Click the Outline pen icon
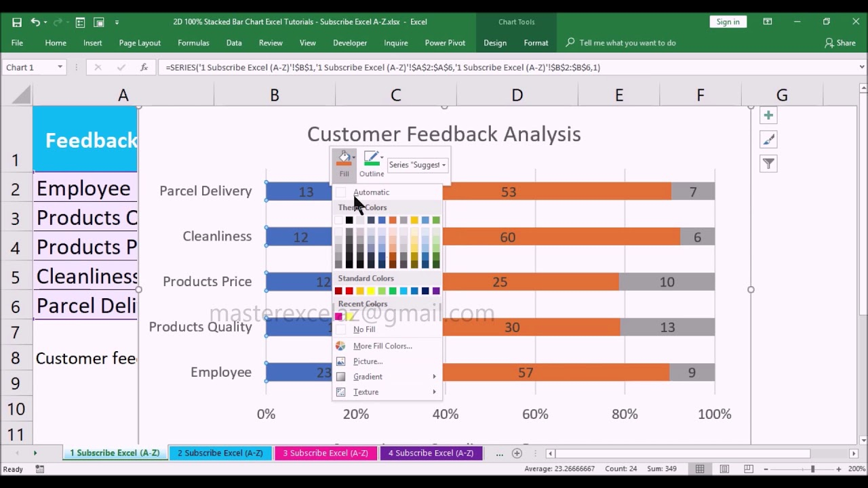 click(371, 160)
